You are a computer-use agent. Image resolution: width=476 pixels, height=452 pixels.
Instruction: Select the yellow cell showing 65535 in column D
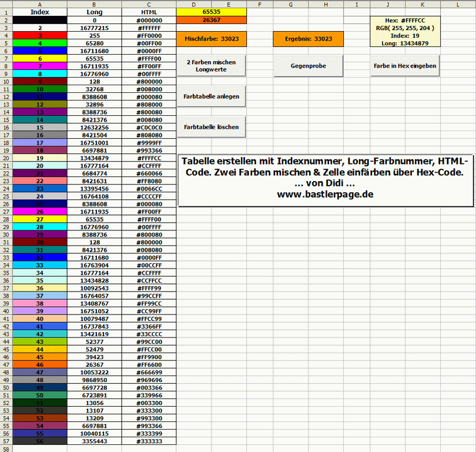coord(212,12)
